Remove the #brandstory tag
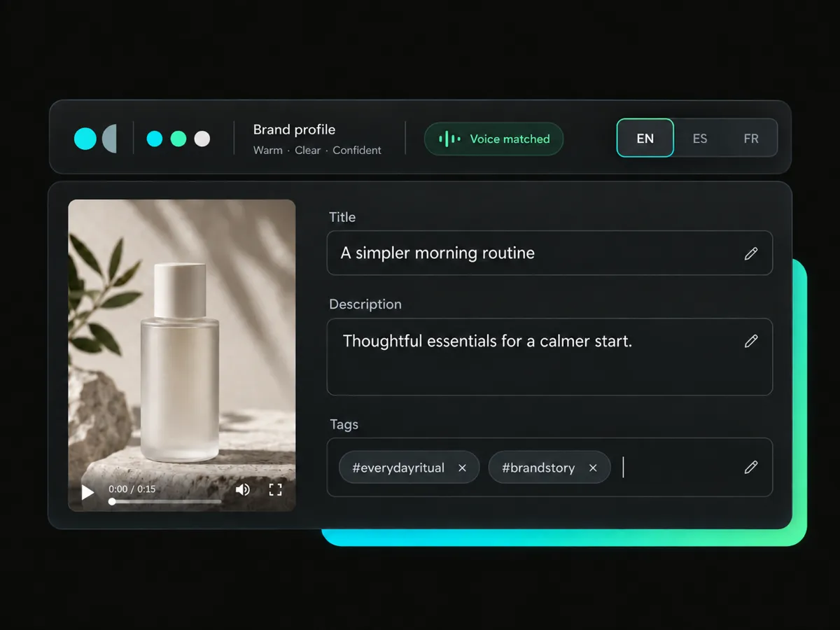Image resolution: width=840 pixels, height=630 pixels. pos(593,468)
